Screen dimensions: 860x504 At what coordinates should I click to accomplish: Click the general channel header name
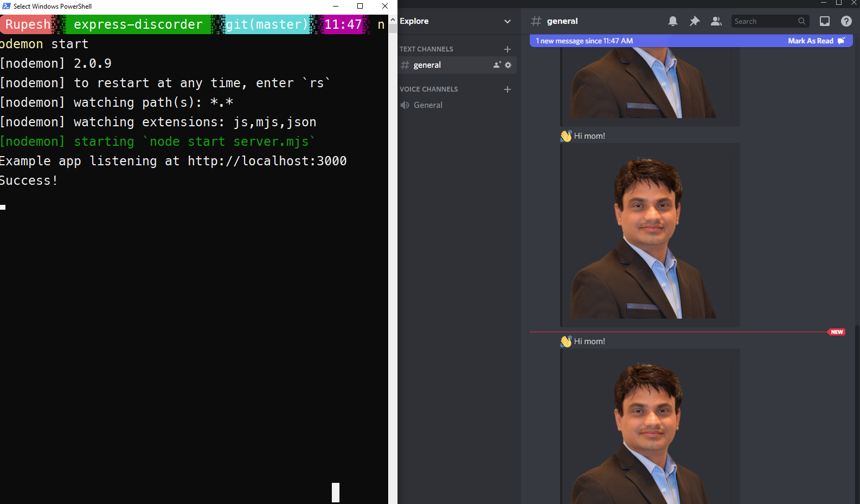click(562, 21)
